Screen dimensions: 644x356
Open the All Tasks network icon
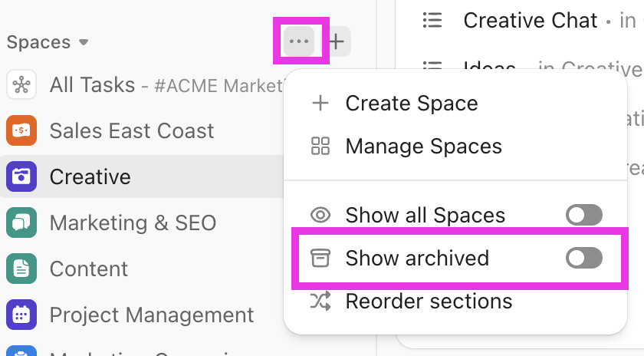(21, 84)
